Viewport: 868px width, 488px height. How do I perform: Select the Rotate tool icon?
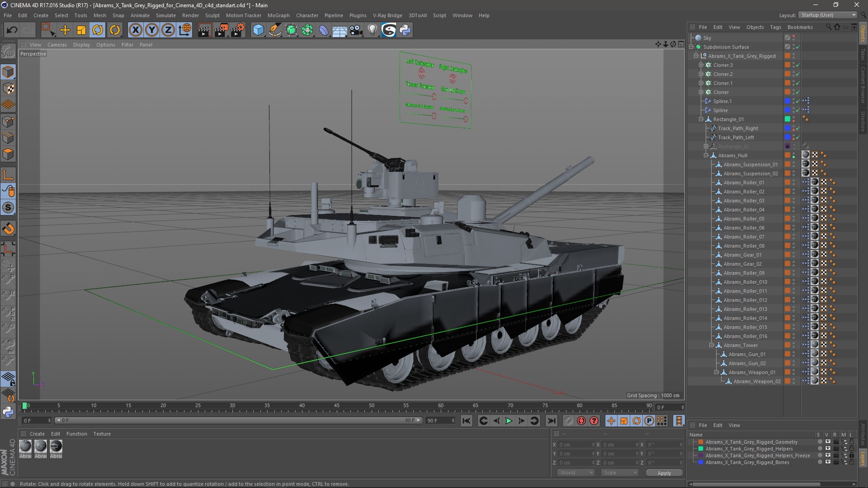98,30
